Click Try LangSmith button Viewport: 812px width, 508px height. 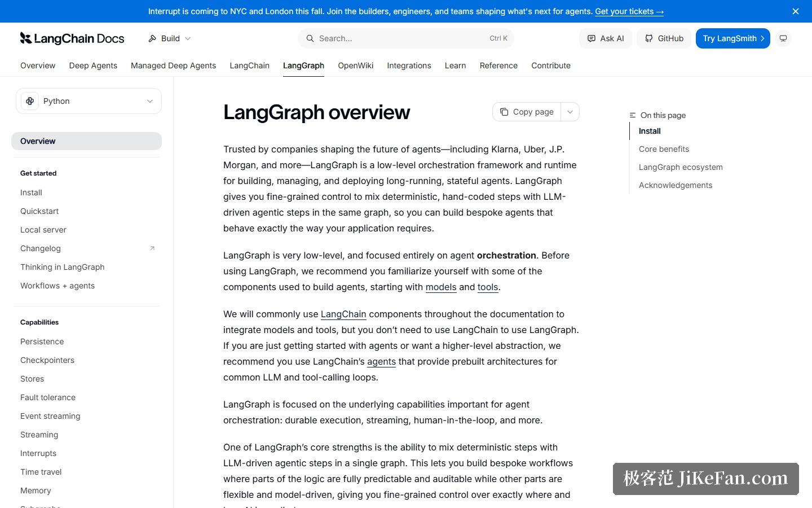(x=733, y=38)
